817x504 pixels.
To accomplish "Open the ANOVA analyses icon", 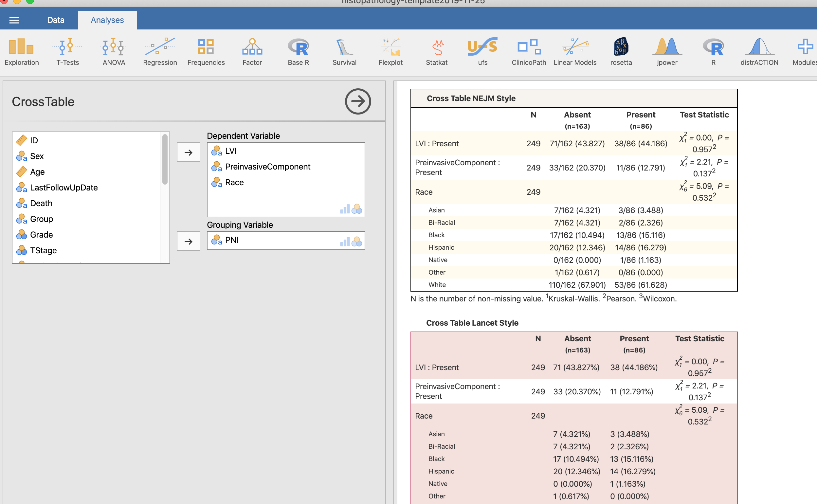I will tap(114, 51).
